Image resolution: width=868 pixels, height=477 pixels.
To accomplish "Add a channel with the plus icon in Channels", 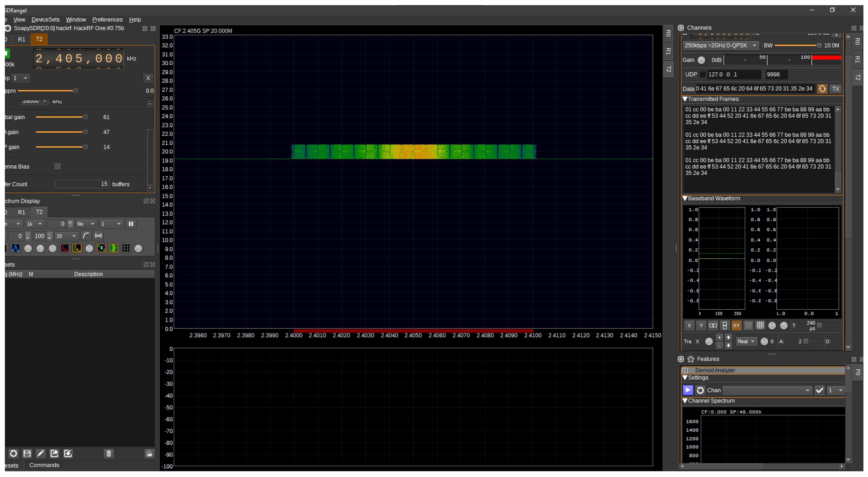I will pos(681,28).
